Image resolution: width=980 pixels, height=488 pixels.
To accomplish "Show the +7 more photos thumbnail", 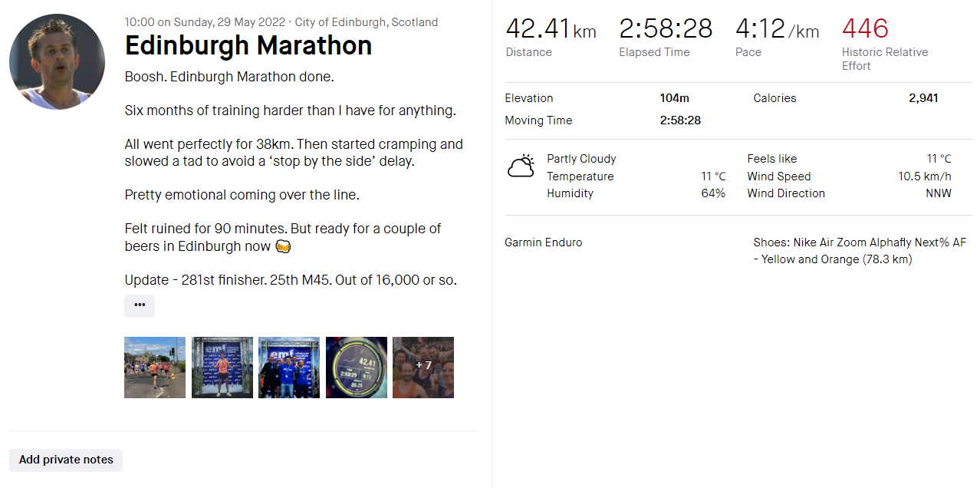I will coord(423,368).
